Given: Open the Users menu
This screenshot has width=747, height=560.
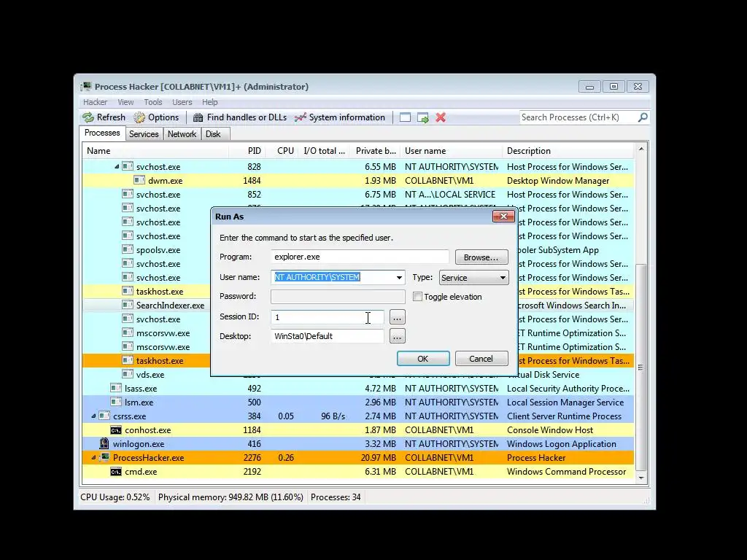Looking at the screenshot, I should point(182,102).
